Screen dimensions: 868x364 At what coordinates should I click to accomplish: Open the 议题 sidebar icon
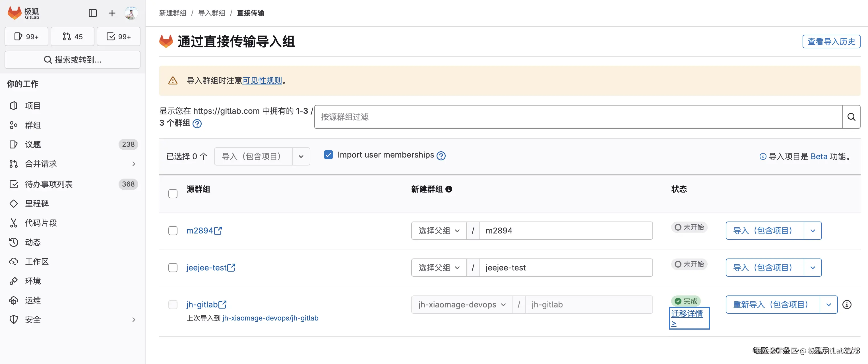pos(14,144)
